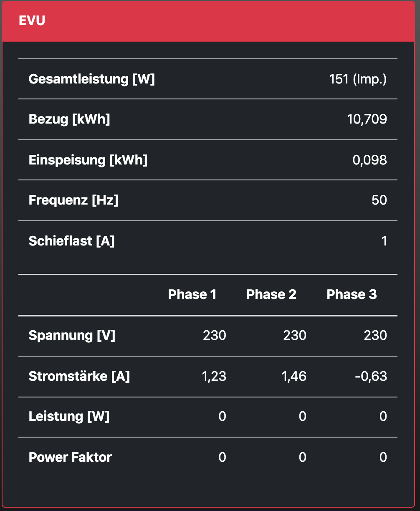Click the Phase 2 current value 1,46

(294, 376)
